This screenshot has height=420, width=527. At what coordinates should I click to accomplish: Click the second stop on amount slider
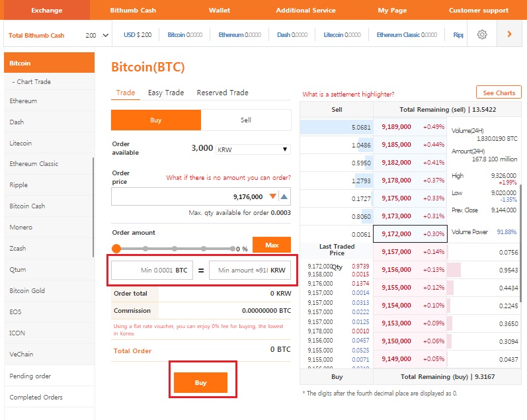(145, 249)
